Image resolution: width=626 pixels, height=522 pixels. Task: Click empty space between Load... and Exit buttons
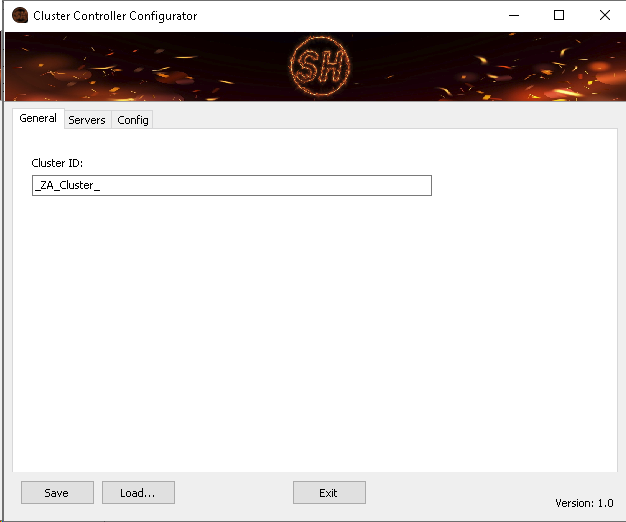pos(234,493)
